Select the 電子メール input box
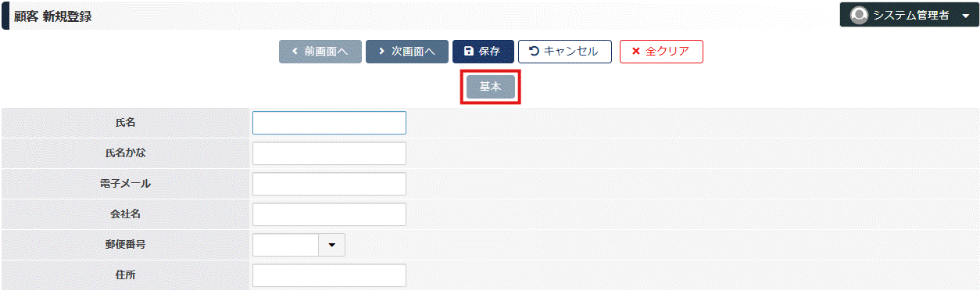980x298 pixels. pyautogui.click(x=329, y=184)
